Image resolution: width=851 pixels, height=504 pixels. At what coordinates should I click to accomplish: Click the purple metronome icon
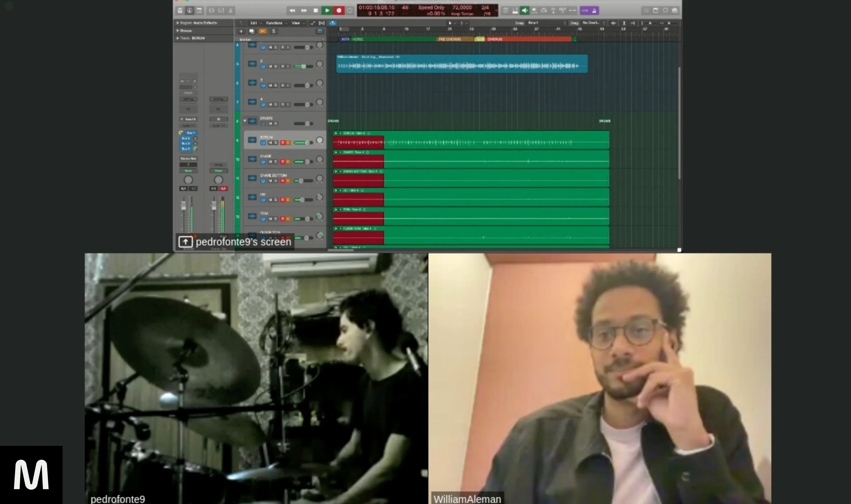coord(594,11)
